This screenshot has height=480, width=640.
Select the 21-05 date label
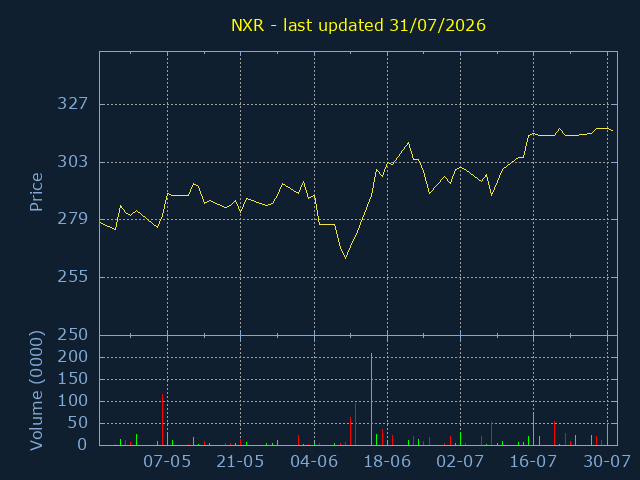click(x=240, y=462)
